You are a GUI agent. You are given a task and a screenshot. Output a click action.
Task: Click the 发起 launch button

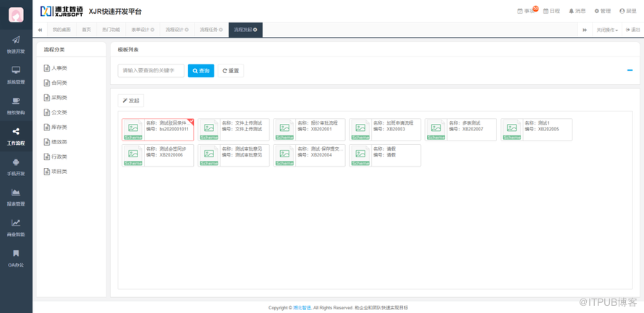[130, 101]
